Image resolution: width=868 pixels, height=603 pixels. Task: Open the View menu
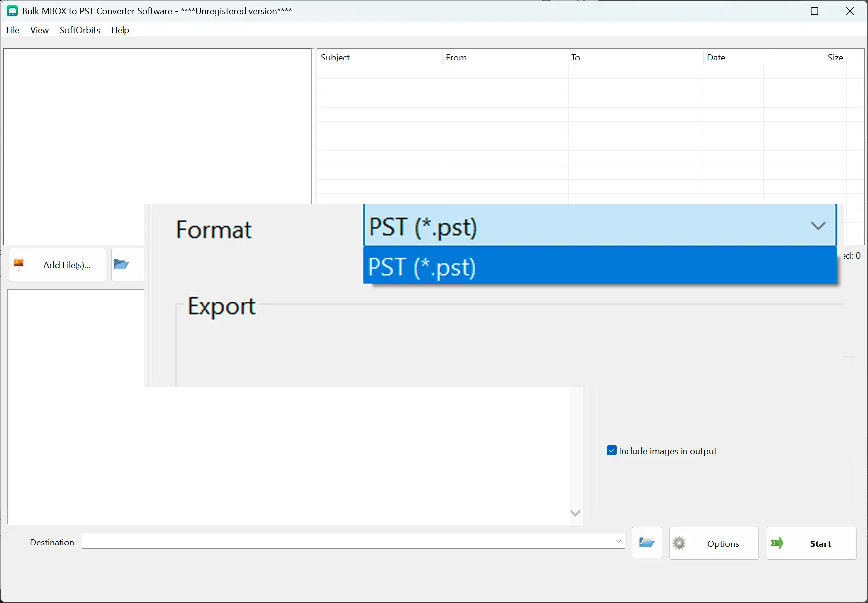tap(39, 30)
